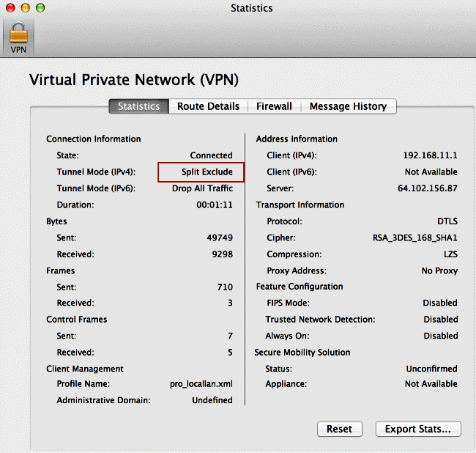Open the Route Details tab

click(208, 106)
